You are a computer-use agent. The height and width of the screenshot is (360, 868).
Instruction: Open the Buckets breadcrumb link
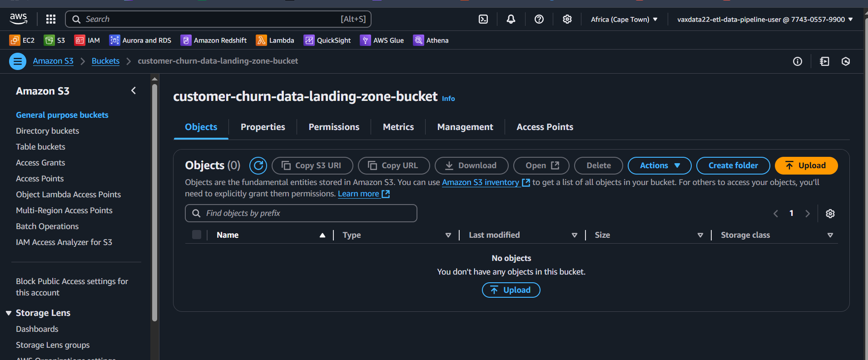click(x=105, y=61)
